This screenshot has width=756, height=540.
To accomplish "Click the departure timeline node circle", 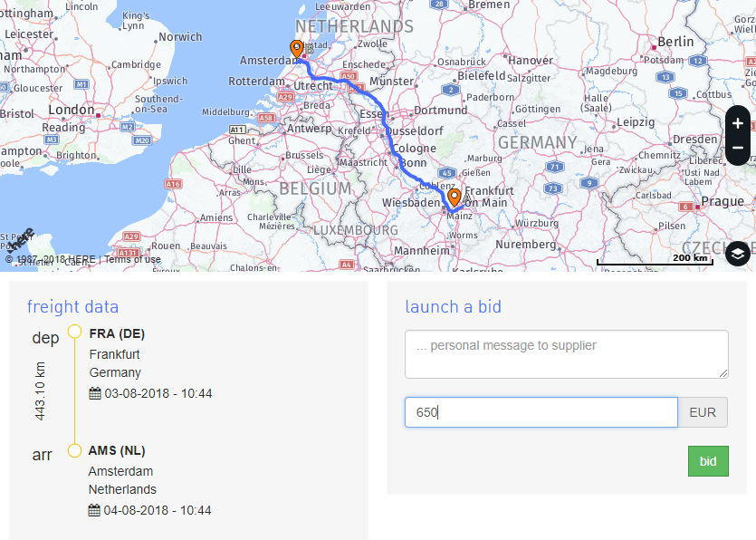I will tap(74, 332).
